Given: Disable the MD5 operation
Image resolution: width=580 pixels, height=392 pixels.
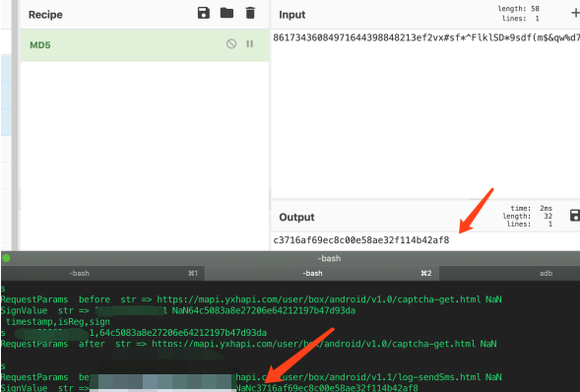Looking at the screenshot, I should tap(231, 44).
